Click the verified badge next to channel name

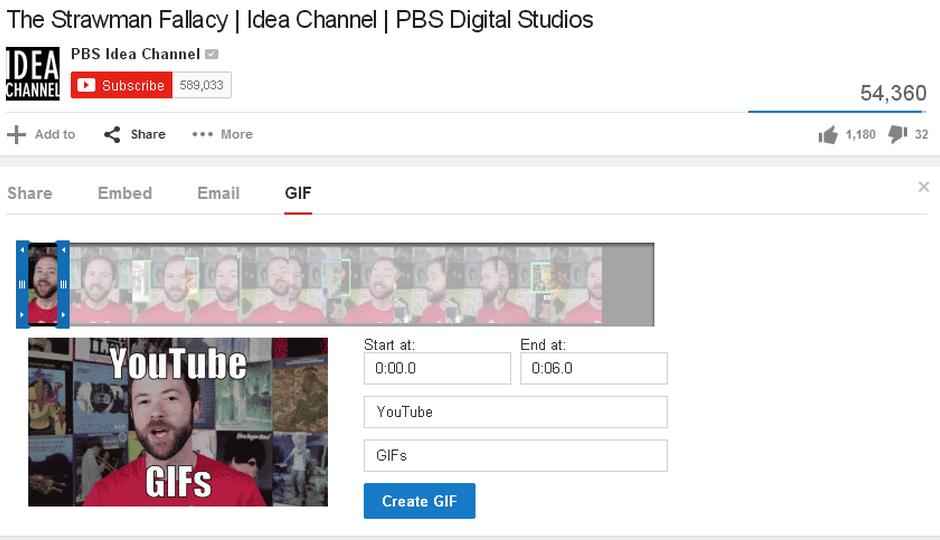coord(212,55)
